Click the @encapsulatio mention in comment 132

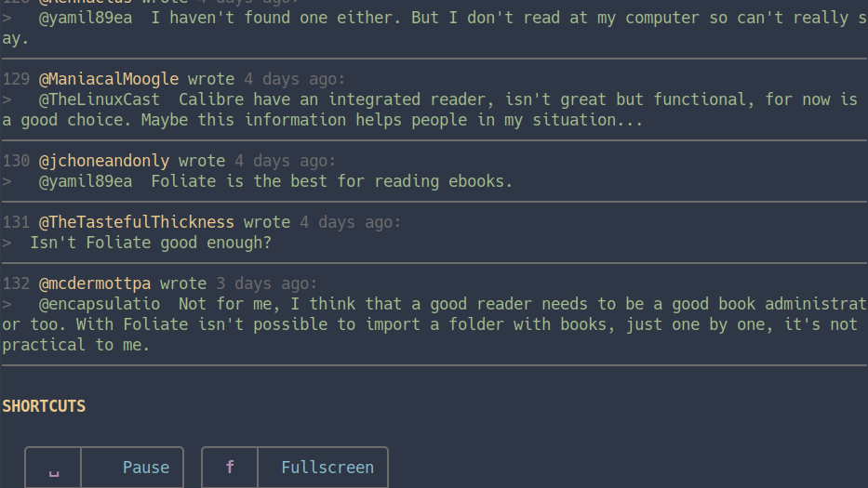click(x=100, y=304)
